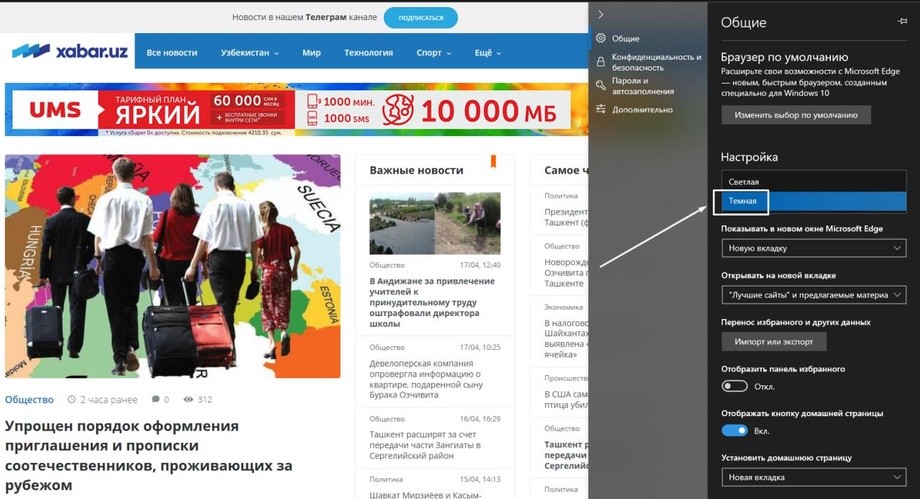The height and width of the screenshot is (499, 920).
Task: Open article В Андижане за привлечение учителей
Action: point(432,302)
